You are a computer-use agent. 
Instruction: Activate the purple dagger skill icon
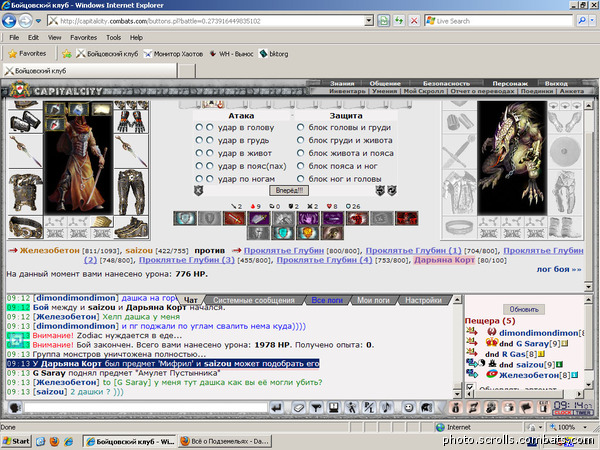[x=333, y=218]
